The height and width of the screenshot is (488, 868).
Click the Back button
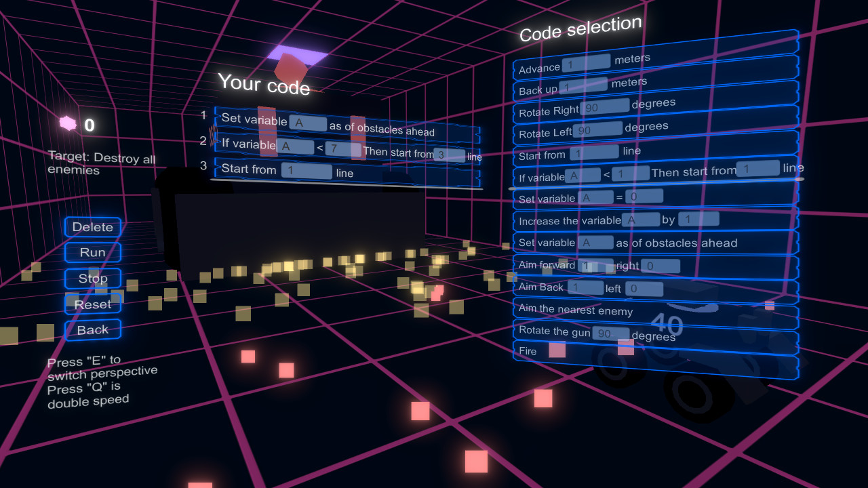coord(93,330)
